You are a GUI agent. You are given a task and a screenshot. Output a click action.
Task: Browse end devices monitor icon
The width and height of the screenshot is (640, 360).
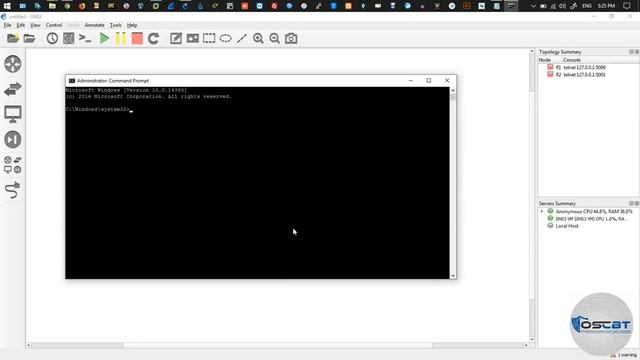tap(13, 114)
